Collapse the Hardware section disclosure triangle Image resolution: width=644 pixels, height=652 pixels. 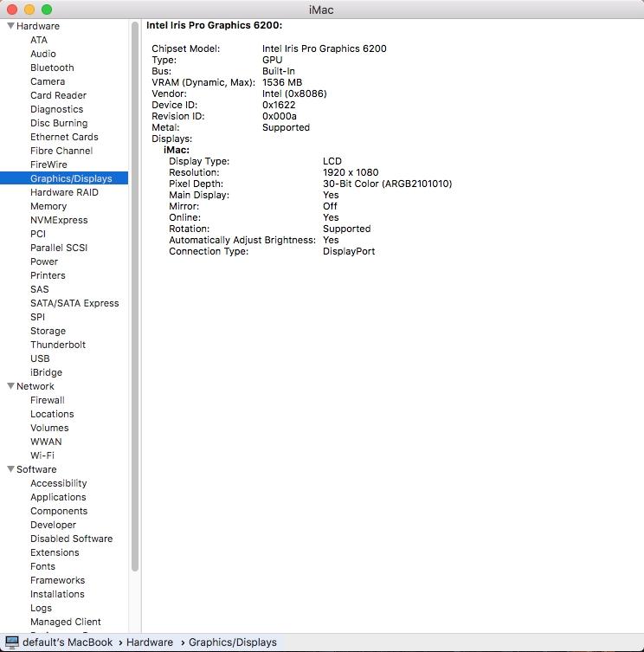[x=10, y=26]
